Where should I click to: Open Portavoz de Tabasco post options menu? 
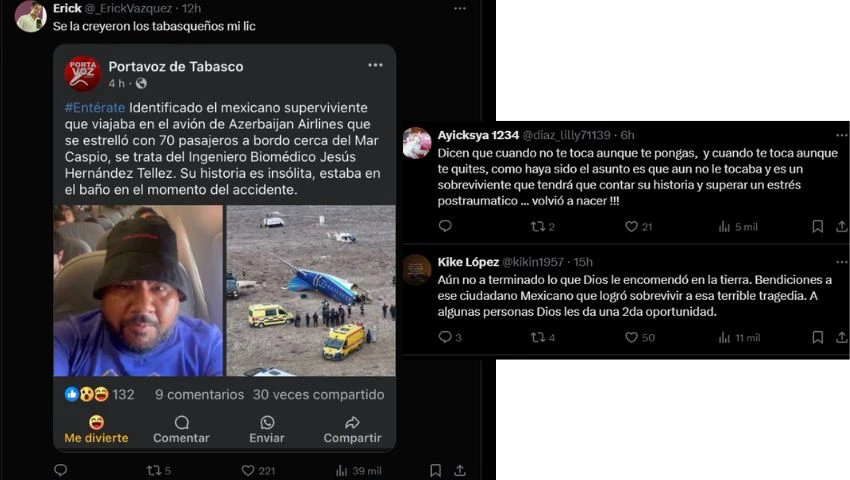(375, 65)
